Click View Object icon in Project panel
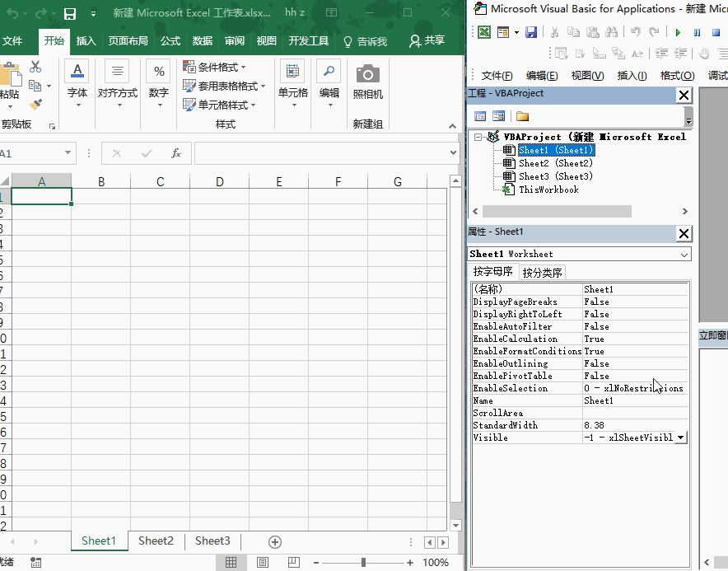The height and width of the screenshot is (571, 728). 498,116
